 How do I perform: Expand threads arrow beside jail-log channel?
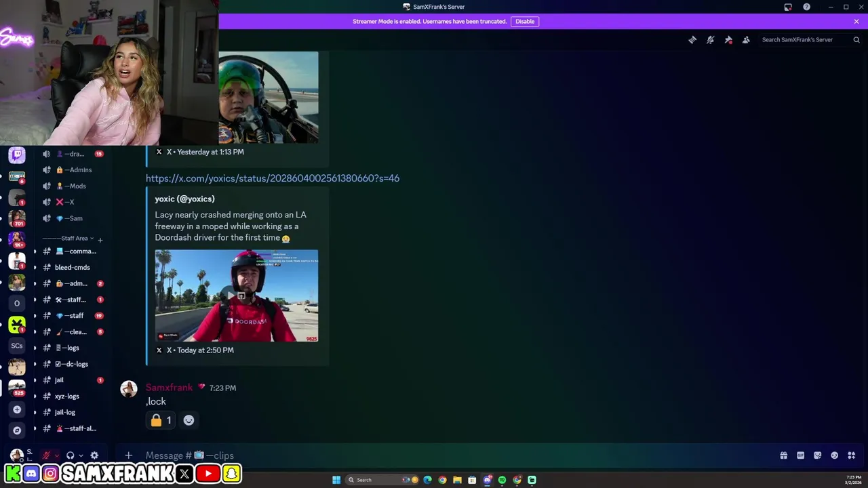(x=35, y=412)
